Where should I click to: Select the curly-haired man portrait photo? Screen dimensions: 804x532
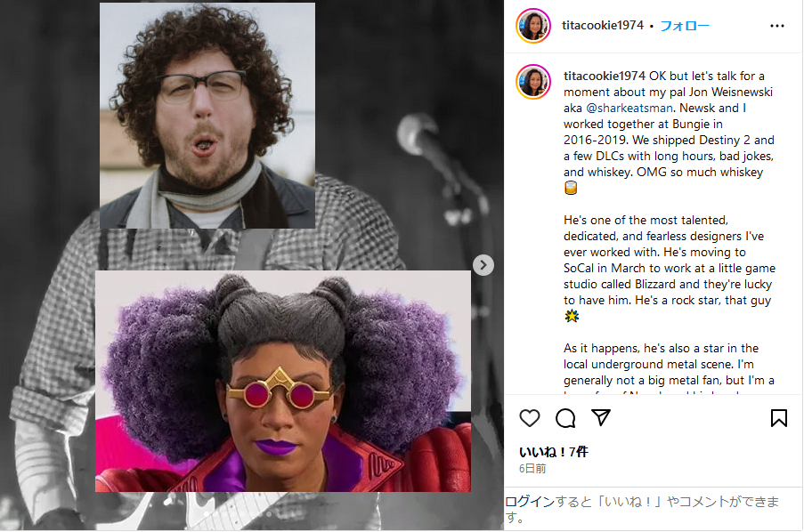[x=207, y=116]
